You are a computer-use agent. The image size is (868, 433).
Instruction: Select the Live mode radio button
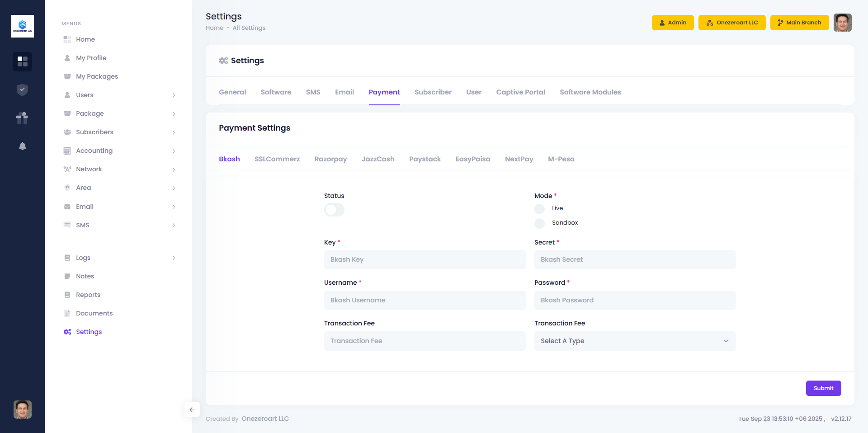click(x=539, y=209)
